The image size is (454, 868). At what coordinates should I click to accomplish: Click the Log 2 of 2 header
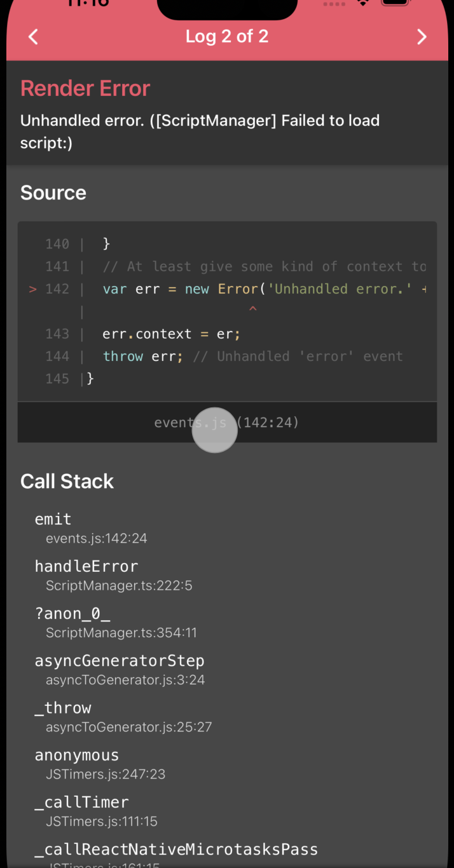coord(227,36)
